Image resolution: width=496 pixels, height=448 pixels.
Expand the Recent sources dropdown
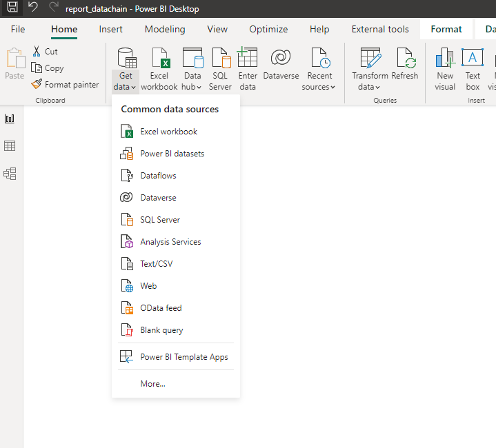click(x=319, y=81)
